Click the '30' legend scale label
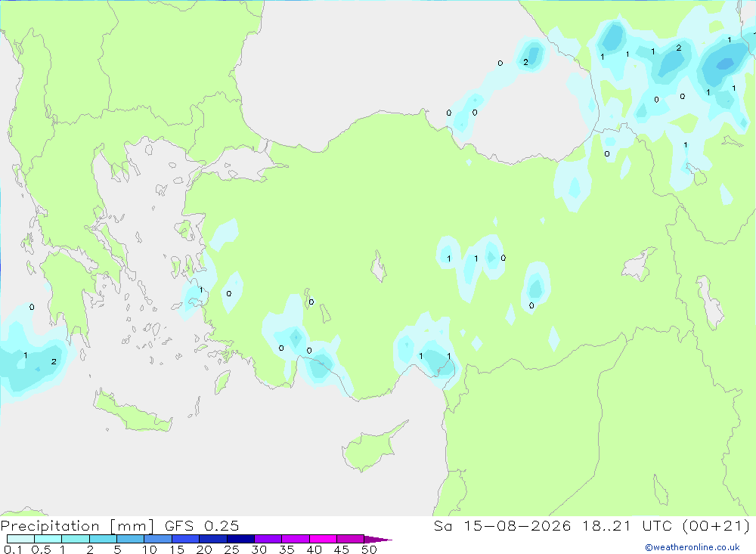This screenshot has width=756, height=554. tap(259, 549)
